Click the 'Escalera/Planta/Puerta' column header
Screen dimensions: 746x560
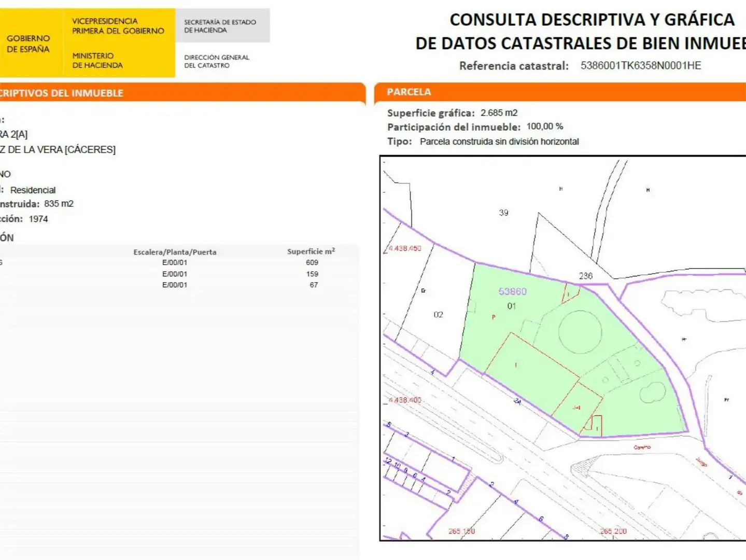click(175, 252)
